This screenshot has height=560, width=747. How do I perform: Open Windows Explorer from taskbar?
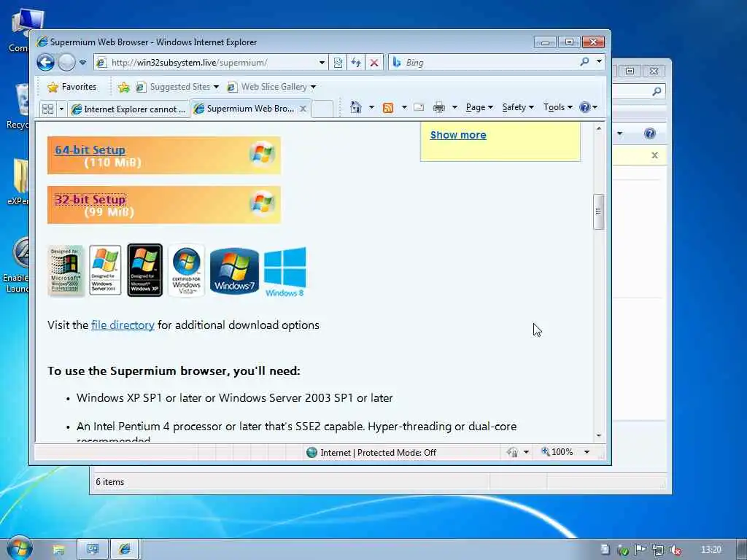click(58, 550)
